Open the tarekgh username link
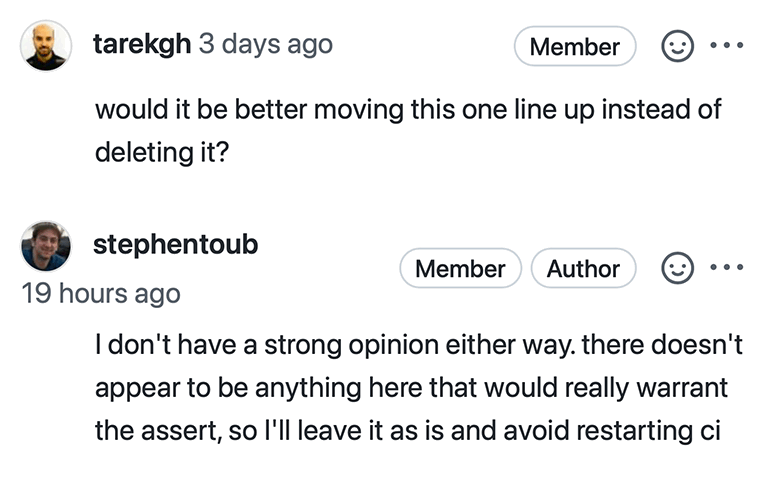The height and width of the screenshot is (490, 780). (141, 45)
